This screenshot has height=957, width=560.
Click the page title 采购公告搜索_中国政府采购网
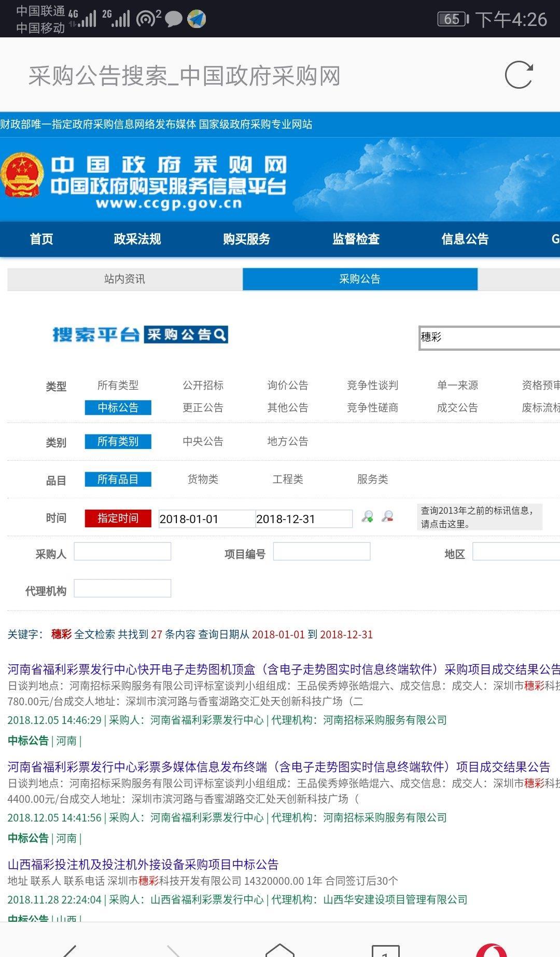[185, 76]
